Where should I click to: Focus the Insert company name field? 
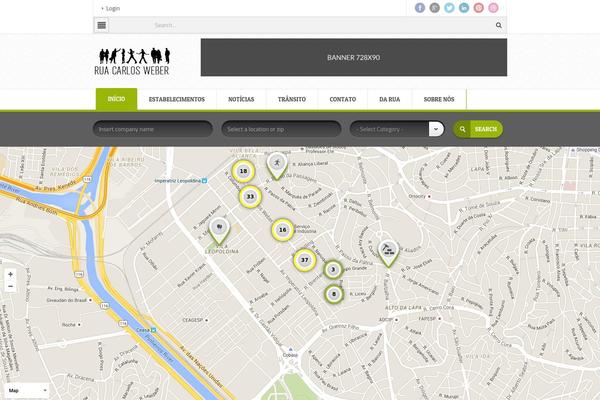(x=153, y=129)
